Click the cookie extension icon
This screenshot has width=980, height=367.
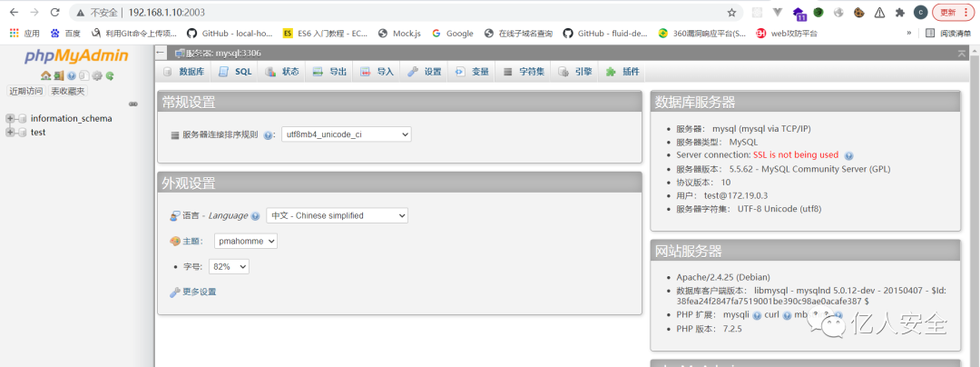859,12
